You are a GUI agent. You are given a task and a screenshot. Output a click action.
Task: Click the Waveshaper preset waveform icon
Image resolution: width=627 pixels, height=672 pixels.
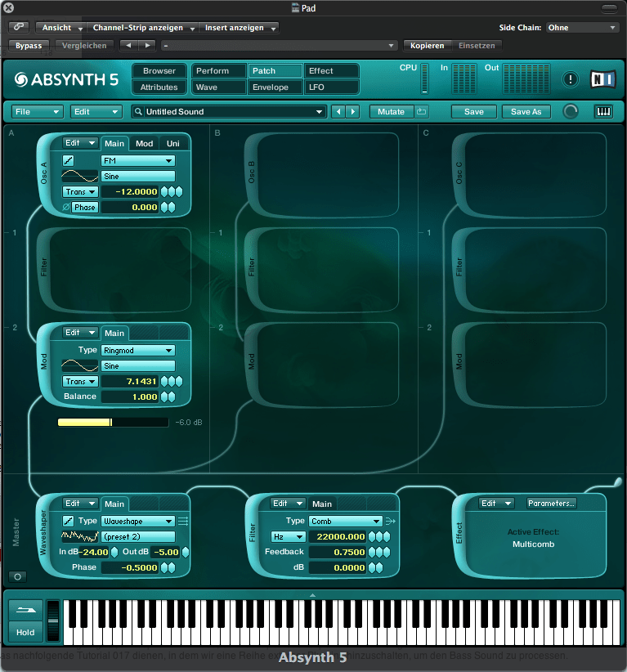point(79,536)
